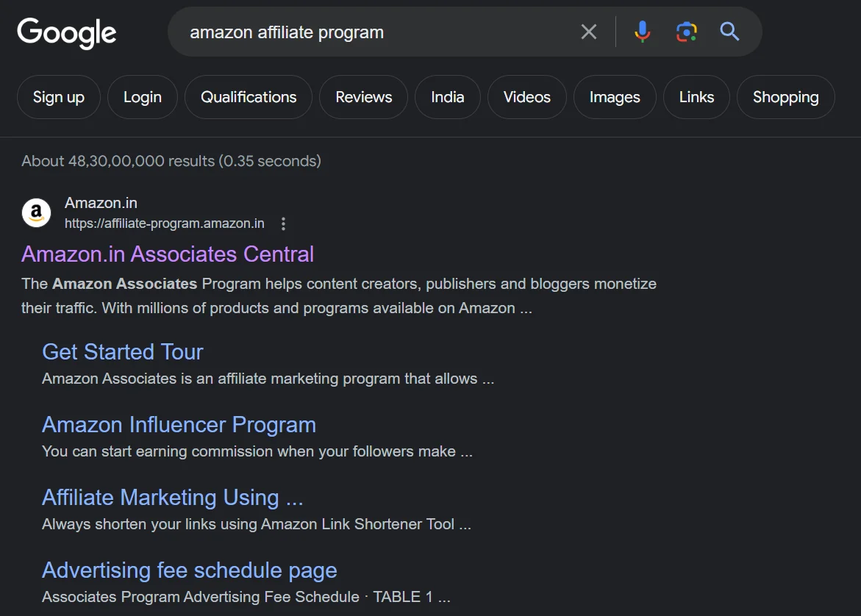This screenshot has height=616, width=861.
Task: Click the Google logo
Action: point(67,33)
